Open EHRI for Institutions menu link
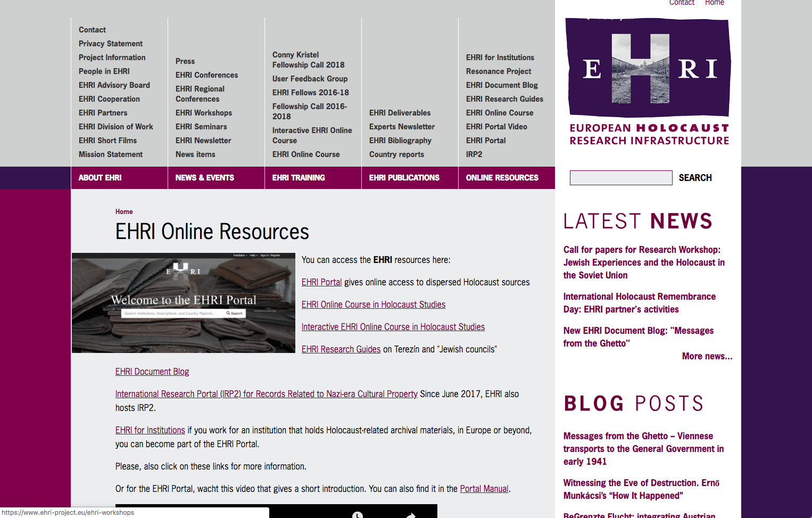The height and width of the screenshot is (518, 812). point(500,57)
